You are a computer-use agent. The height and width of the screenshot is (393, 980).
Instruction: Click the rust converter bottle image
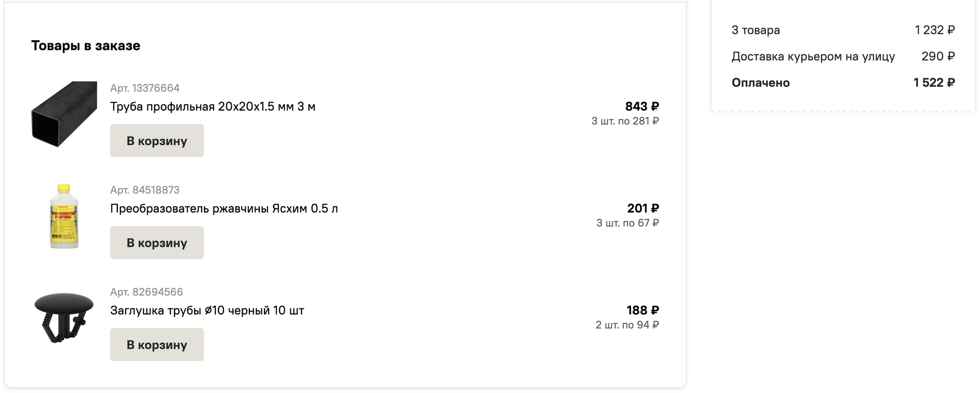[x=64, y=216]
